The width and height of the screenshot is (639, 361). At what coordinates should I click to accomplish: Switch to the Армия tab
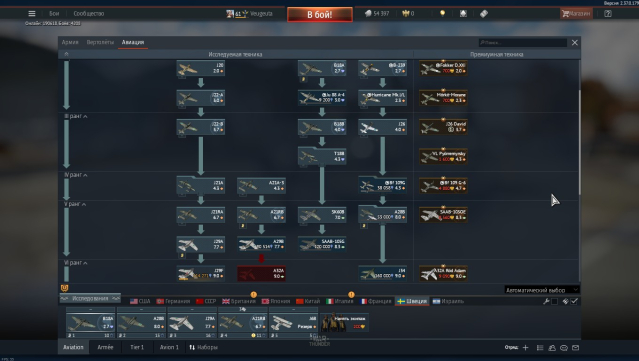pyautogui.click(x=70, y=42)
